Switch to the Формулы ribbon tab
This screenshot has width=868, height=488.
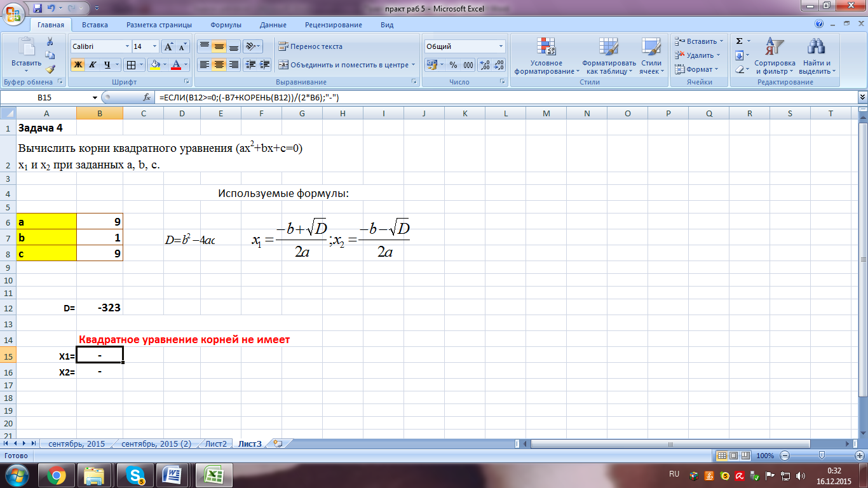coord(226,25)
